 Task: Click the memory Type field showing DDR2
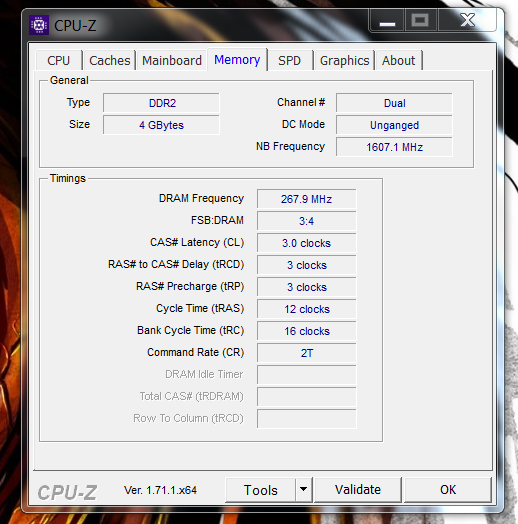[161, 103]
